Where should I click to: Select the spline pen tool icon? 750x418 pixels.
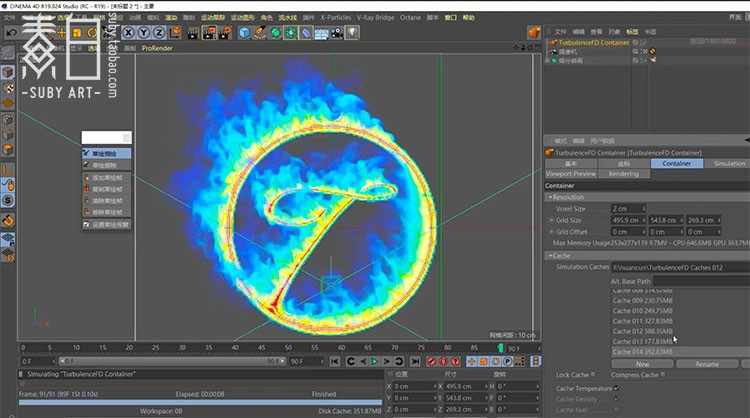pos(260,33)
